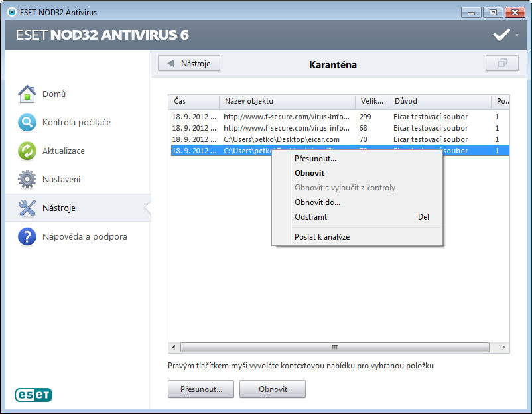Open the Aktualizace section label
This screenshot has height=414, width=532.
point(64,151)
